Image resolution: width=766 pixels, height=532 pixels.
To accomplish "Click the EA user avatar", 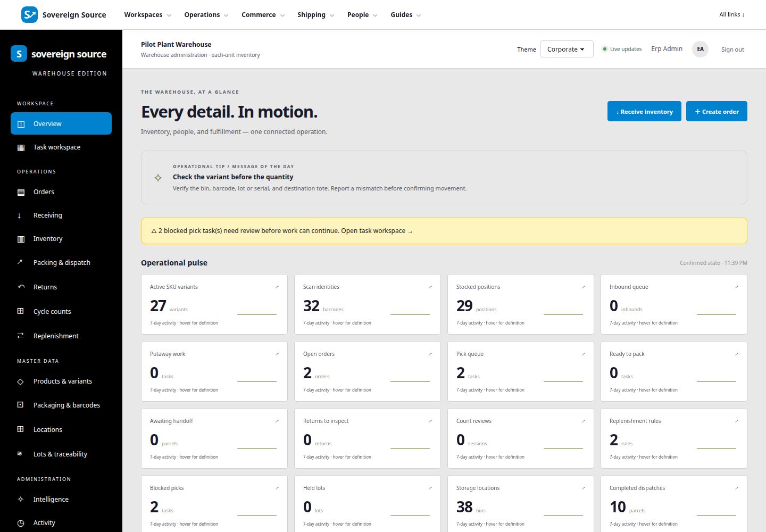I will pyautogui.click(x=700, y=49).
